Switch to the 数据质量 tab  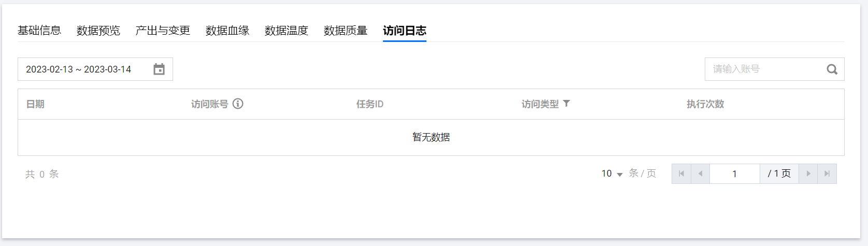(x=346, y=31)
